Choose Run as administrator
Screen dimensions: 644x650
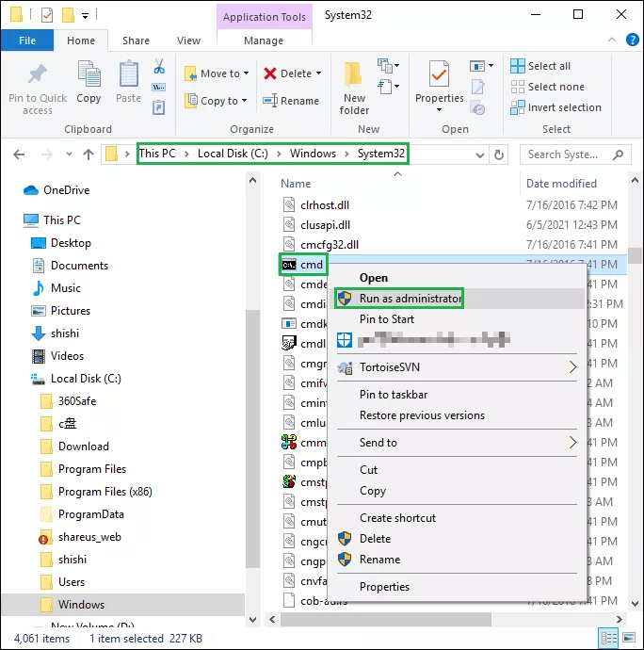[459, 299]
